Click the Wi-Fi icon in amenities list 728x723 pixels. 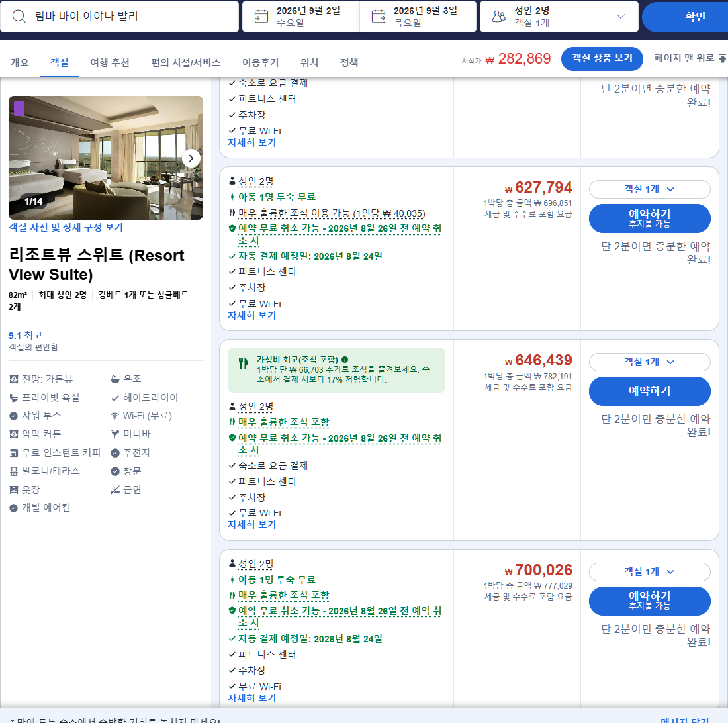coord(114,416)
